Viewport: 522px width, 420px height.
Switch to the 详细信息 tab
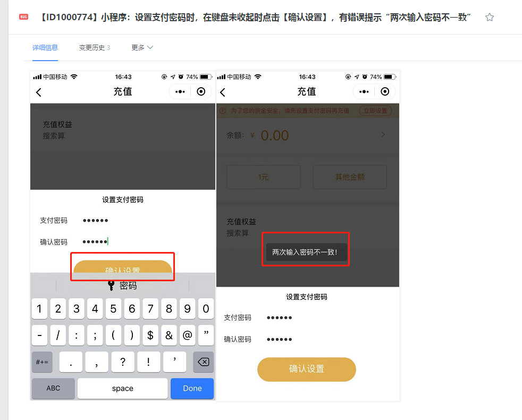45,48
